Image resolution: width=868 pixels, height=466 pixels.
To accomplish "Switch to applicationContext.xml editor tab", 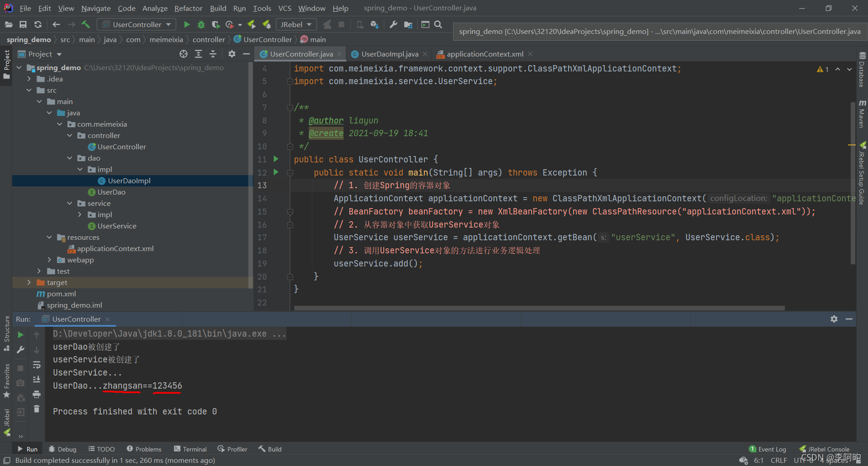I will (x=485, y=54).
